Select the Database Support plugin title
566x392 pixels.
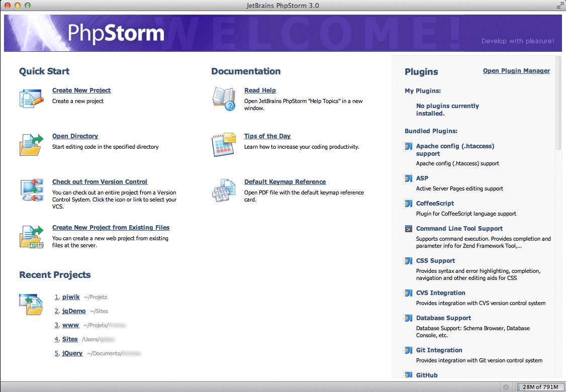pyautogui.click(x=443, y=318)
